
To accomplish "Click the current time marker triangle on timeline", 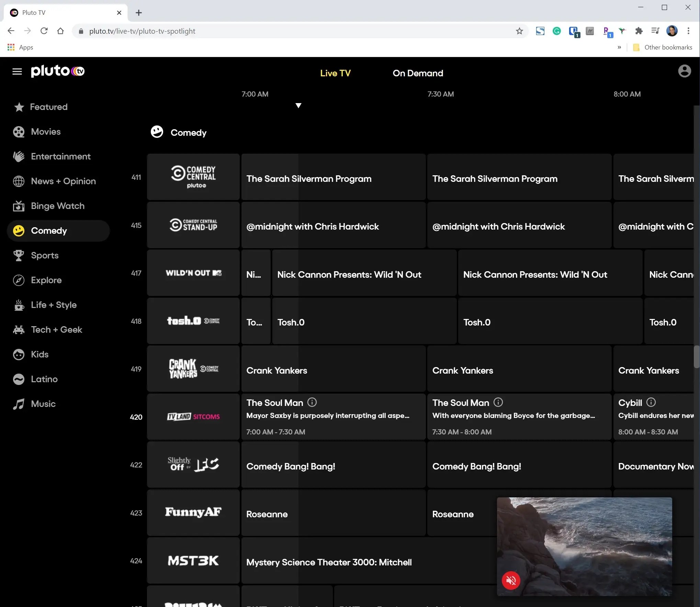I will [x=298, y=106].
